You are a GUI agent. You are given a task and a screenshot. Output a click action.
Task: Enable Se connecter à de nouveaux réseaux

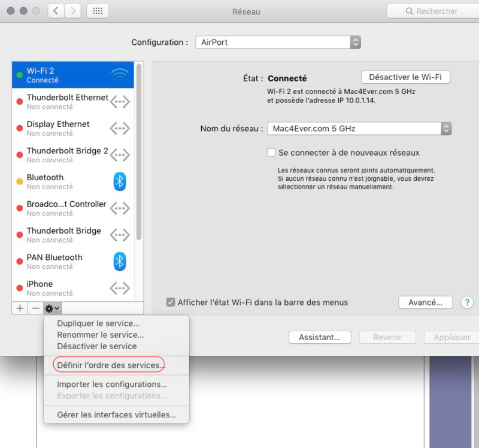click(x=271, y=153)
